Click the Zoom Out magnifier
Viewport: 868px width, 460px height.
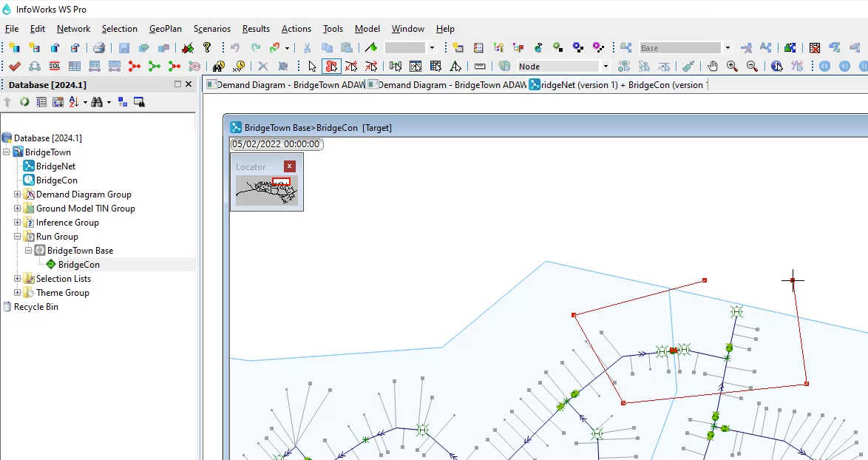click(752, 67)
